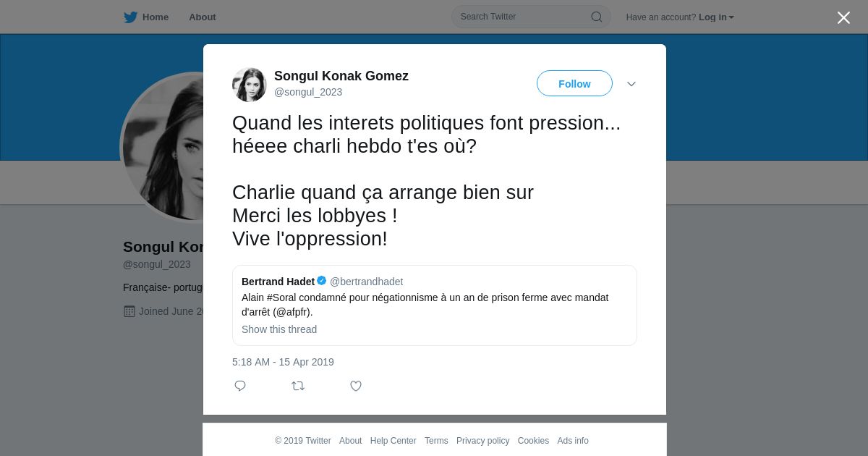Open @bertrandhadet's profile handle
This screenshot has width=868, height=456.
click(x=367, y=282)
